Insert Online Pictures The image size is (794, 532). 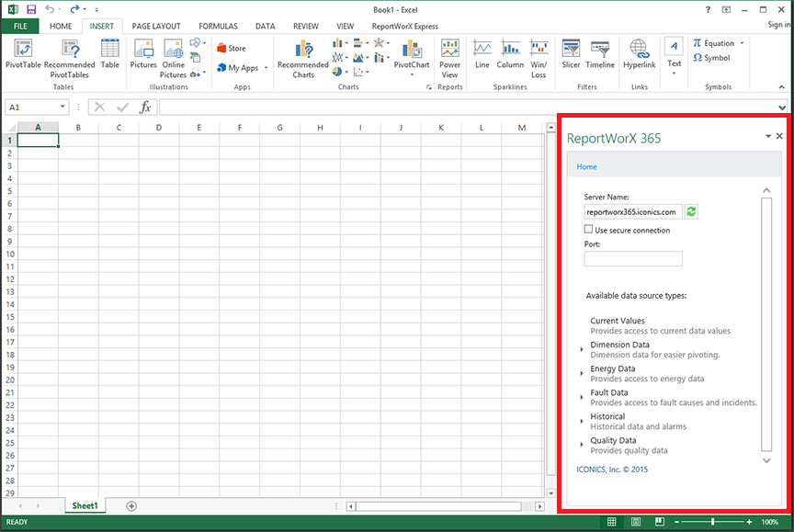coord(173,59)
